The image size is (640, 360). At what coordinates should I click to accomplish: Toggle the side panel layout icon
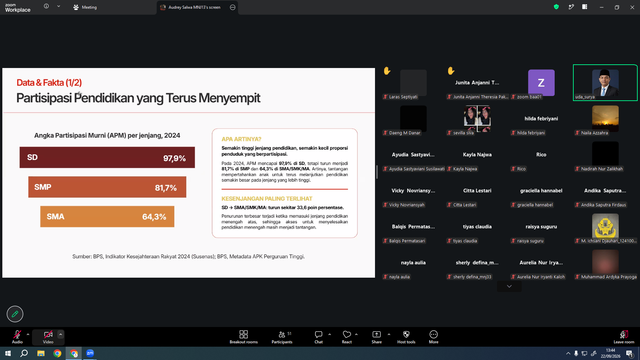(585, 7)
